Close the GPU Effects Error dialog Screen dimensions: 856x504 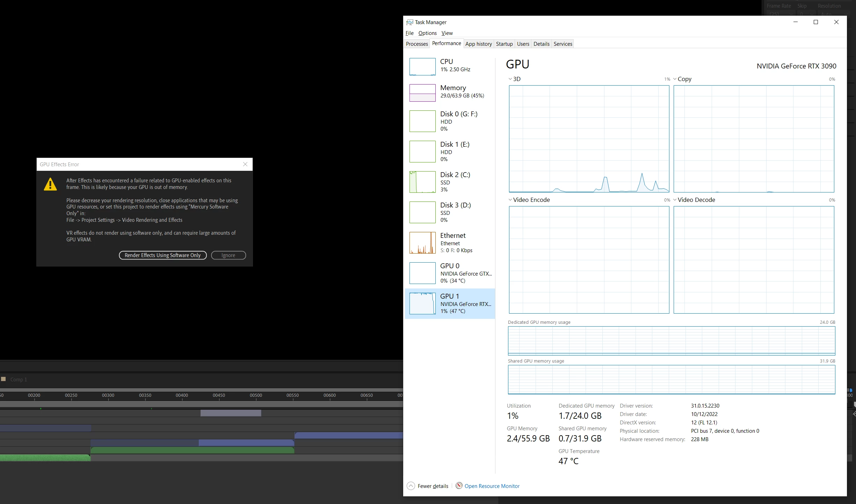245,164
